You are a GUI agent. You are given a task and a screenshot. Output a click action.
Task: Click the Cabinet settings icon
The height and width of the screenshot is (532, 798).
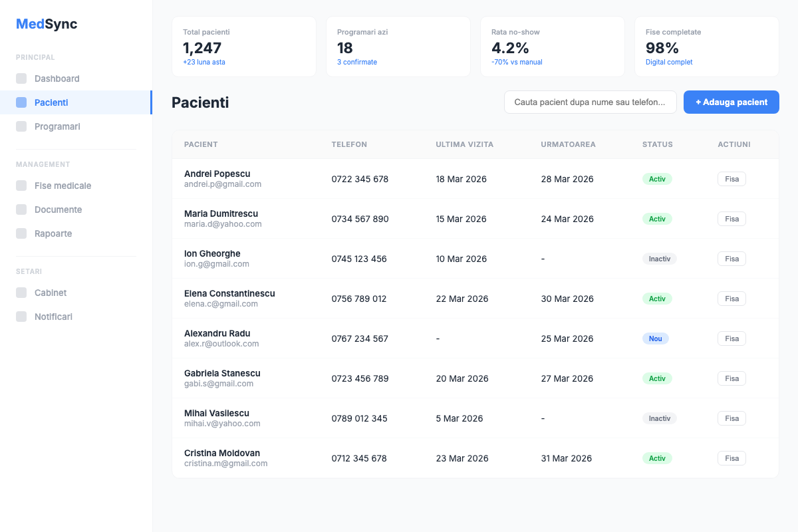pos(21,293)
